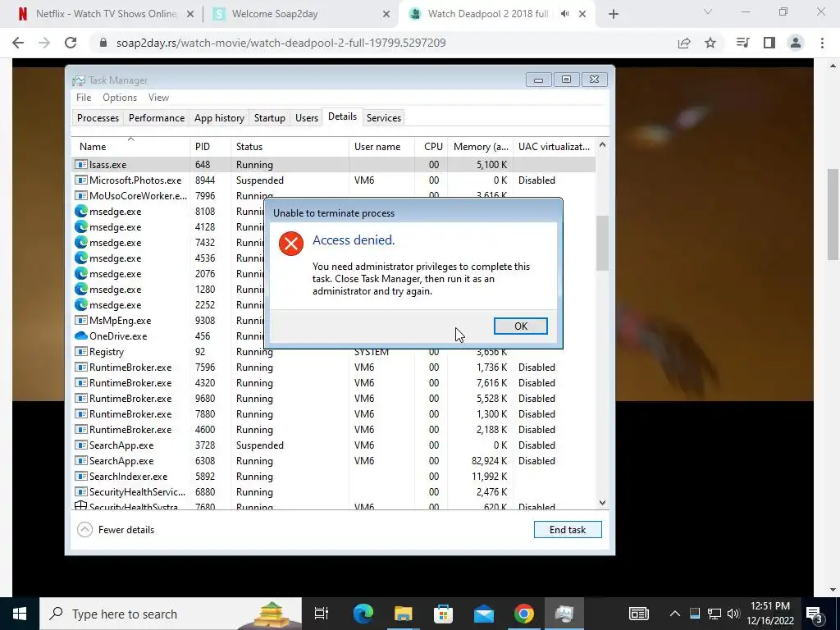Viewport: 840px width, 630px height.
Task: Switch to the Netflix browser tab
Action: point(106,14)
